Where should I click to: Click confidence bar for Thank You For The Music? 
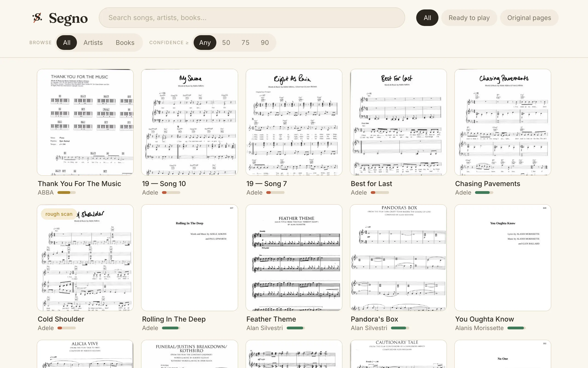coord(67,193)
